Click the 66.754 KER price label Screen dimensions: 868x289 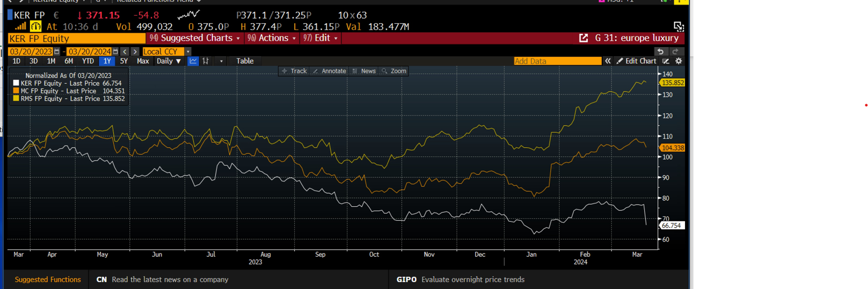tap(672, 226)
